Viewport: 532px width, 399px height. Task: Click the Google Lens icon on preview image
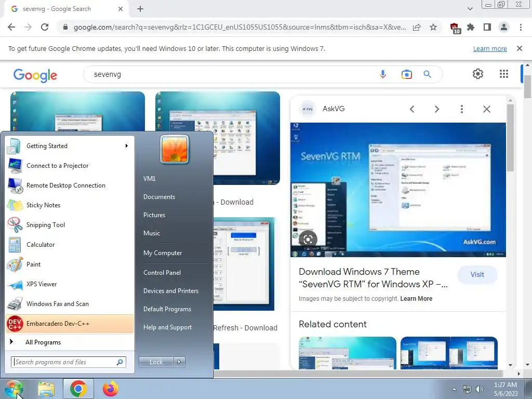[308, 240]
